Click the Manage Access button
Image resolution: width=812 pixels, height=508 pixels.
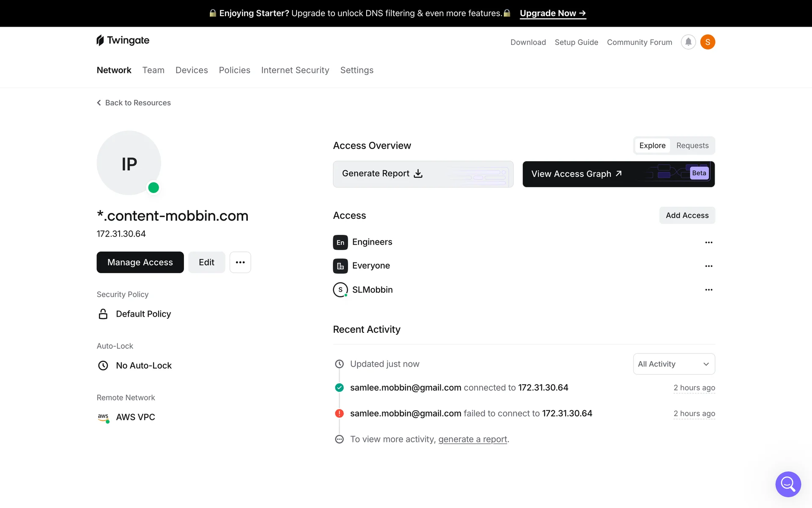tap(140, 262)
